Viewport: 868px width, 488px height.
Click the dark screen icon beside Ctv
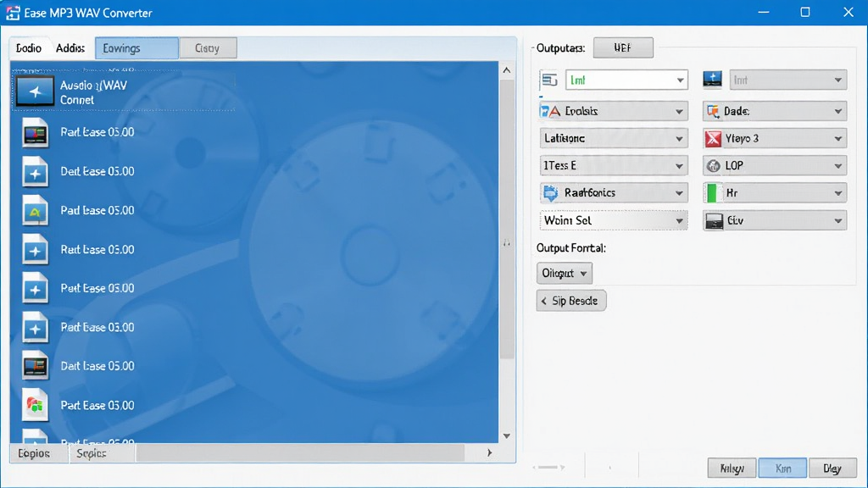pos(714,221)
